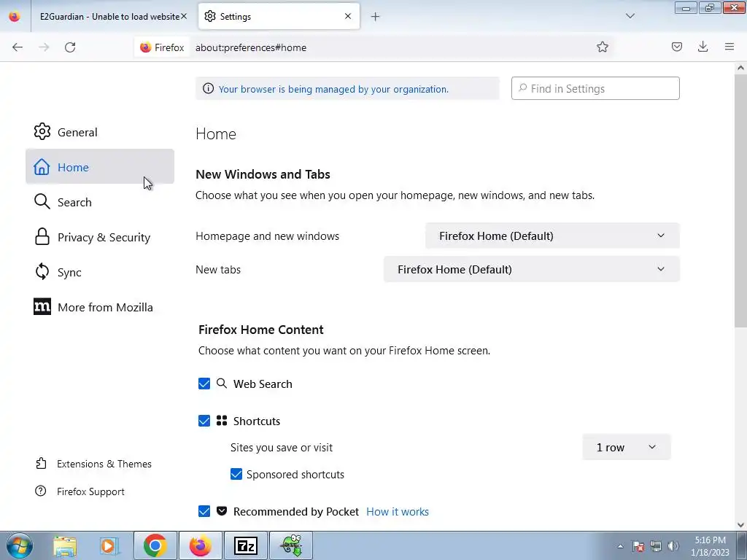The image size is (747, 560).
Task: Open the Search settings category
Action: (x=100, y=202)
